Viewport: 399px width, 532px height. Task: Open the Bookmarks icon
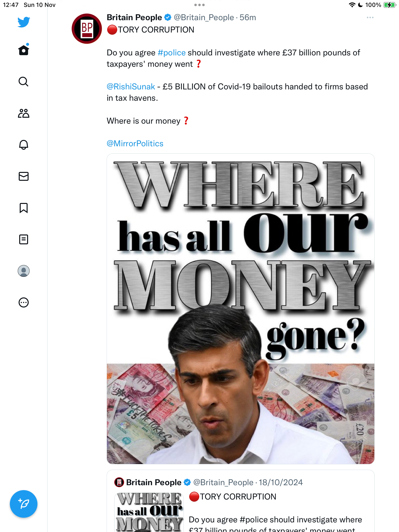[24, 208]
